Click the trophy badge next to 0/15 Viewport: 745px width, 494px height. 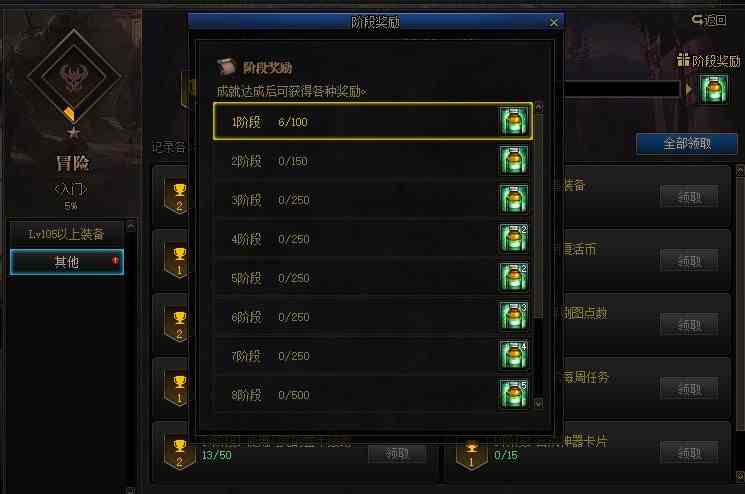[471, 454]
